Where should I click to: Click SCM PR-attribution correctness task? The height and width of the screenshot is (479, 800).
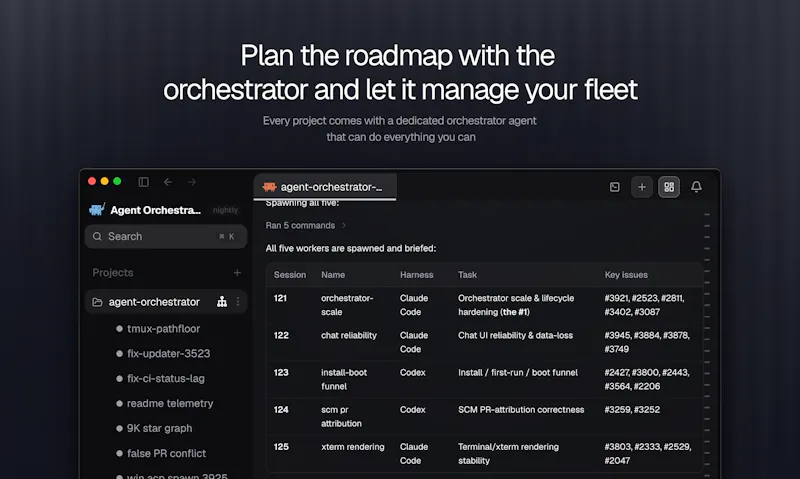click(x=521, y=410)
